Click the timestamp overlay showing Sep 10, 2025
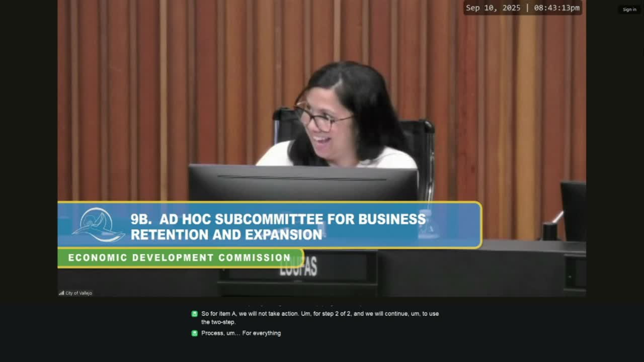This screenshot has width=644, height=362. [522, 8]
